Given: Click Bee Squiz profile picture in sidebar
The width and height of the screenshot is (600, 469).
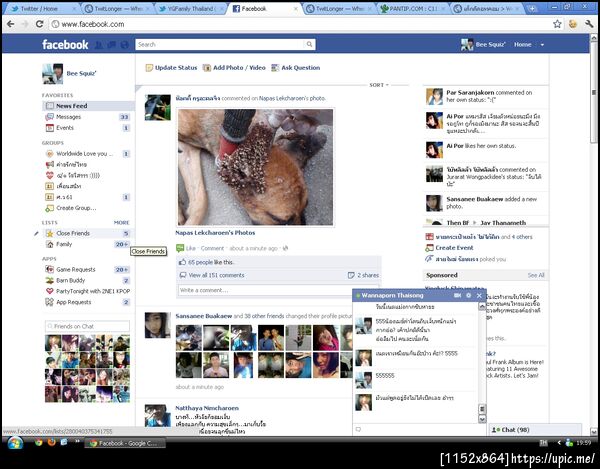Looking at the screenshot, I should coord(52,74).
